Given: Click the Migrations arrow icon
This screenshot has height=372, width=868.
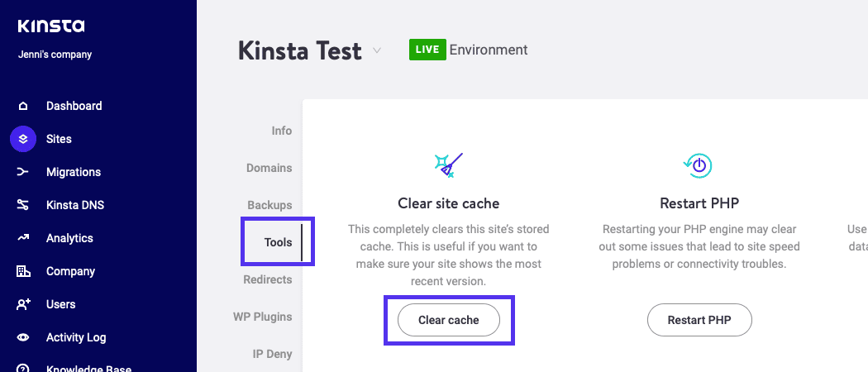Looking at the screenshot, I should [23, 172].
